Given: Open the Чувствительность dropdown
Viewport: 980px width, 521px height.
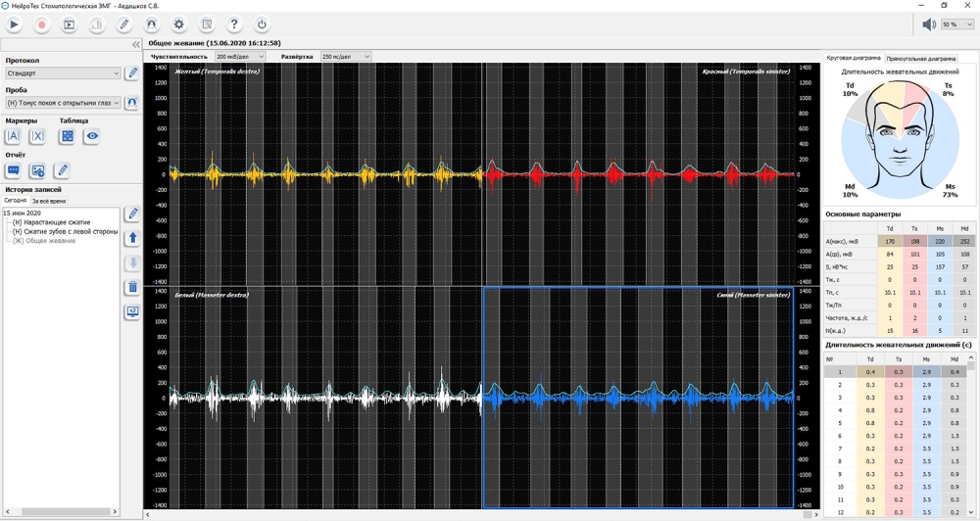Looking at the screenshot, I should pyautogui.click(x=240, y=57).
